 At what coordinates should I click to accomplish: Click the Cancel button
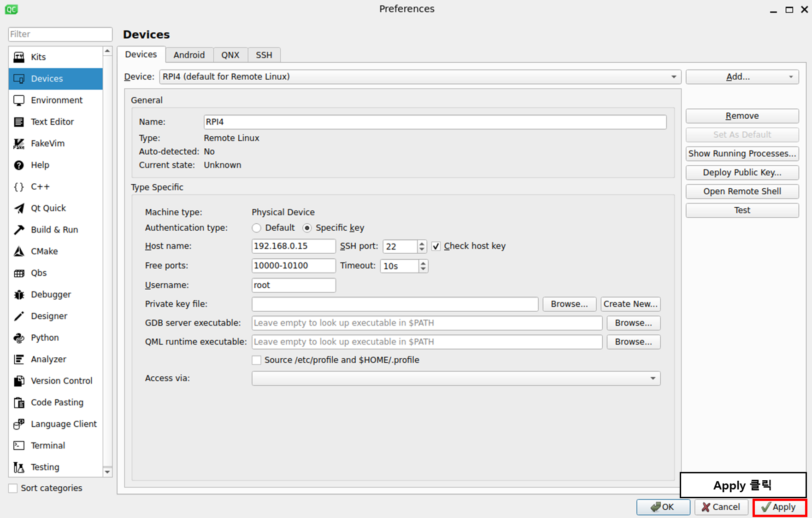click(x=721, y=507)
